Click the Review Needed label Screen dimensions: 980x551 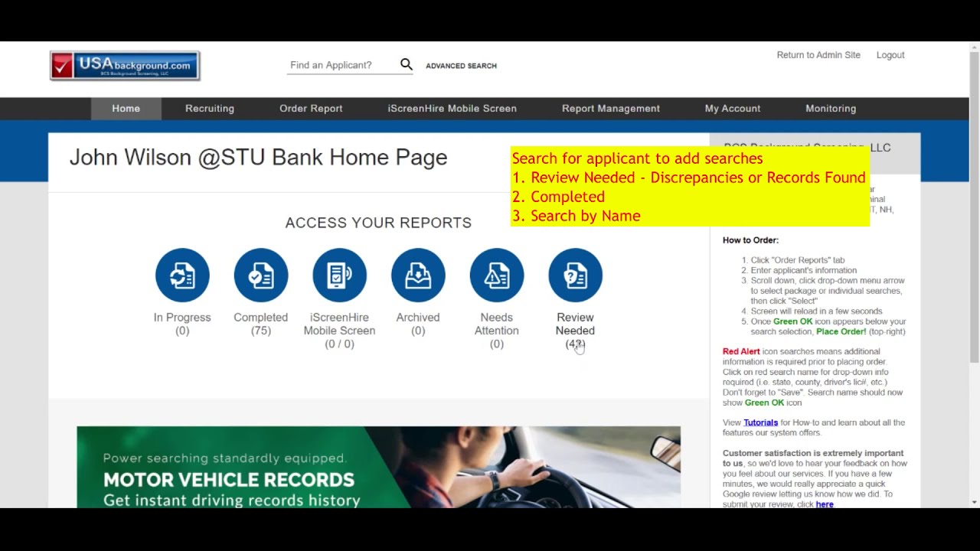coord(575,331)
